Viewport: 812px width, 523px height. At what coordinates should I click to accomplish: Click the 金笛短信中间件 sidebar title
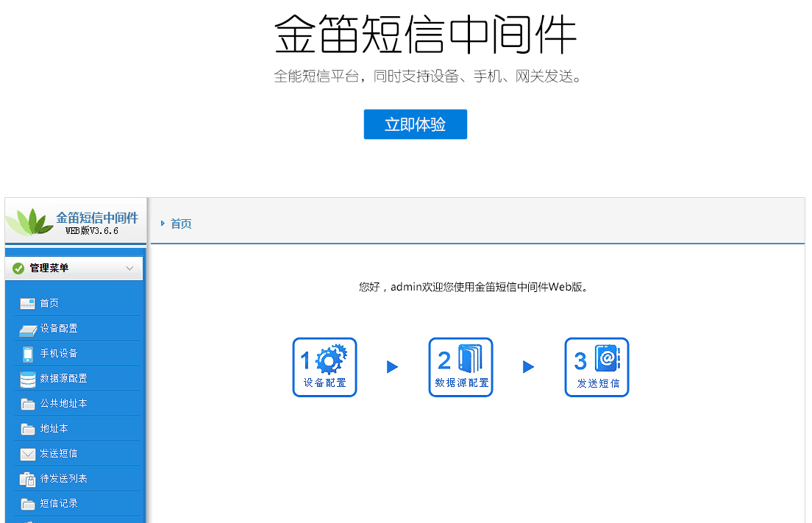[97, 218]
